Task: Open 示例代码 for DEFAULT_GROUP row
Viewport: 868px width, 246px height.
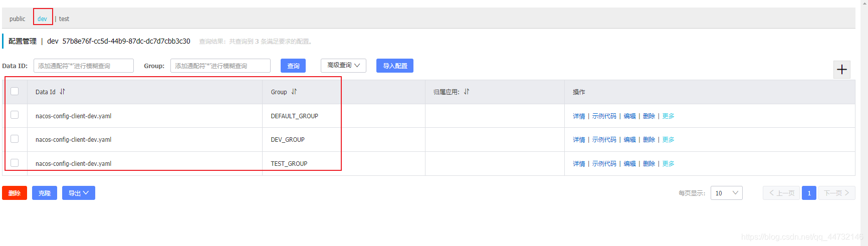Action: pos(604,116)
